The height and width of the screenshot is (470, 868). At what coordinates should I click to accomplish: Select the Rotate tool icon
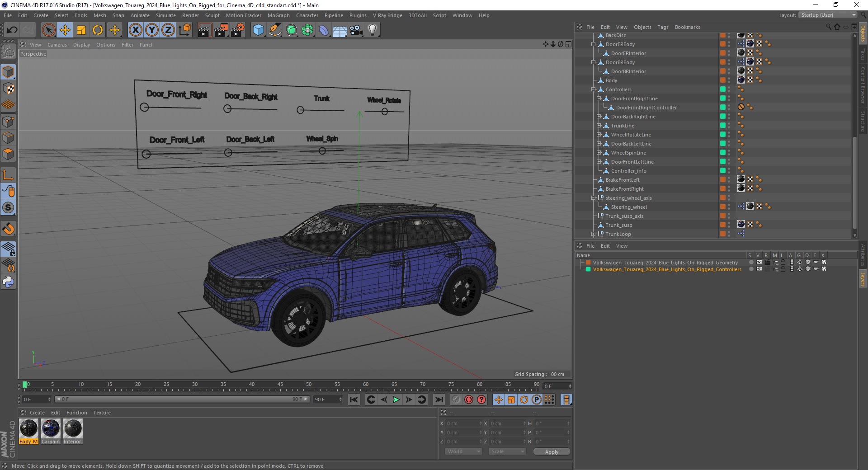pyautogui.click(x=98, y=30)
